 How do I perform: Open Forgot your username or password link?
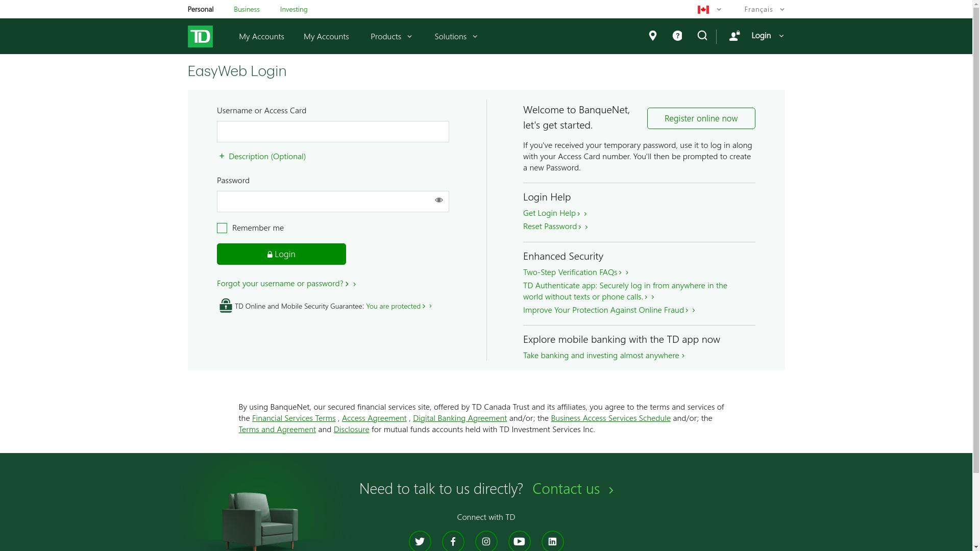[286, 283]
